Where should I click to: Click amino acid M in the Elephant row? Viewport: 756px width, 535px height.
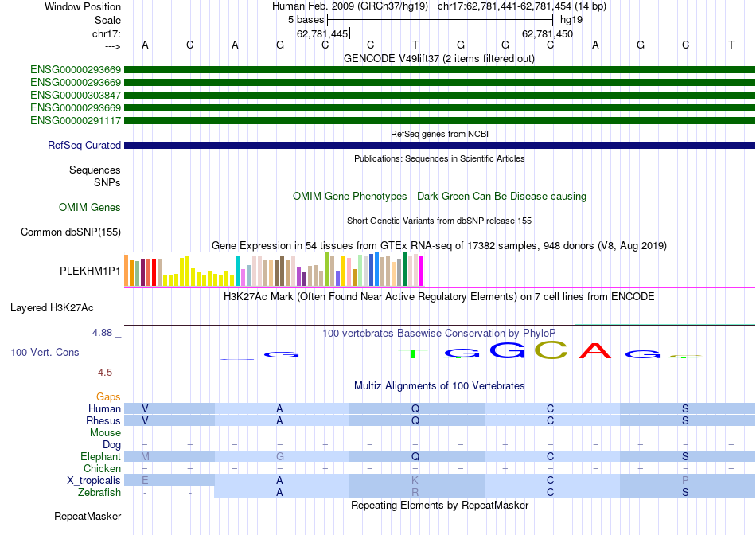(x=145, y=456)
